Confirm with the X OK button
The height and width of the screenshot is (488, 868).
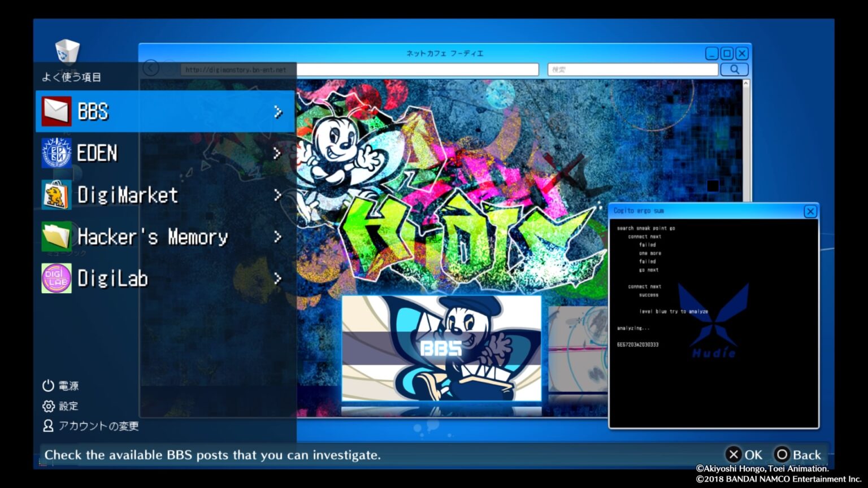744,455
